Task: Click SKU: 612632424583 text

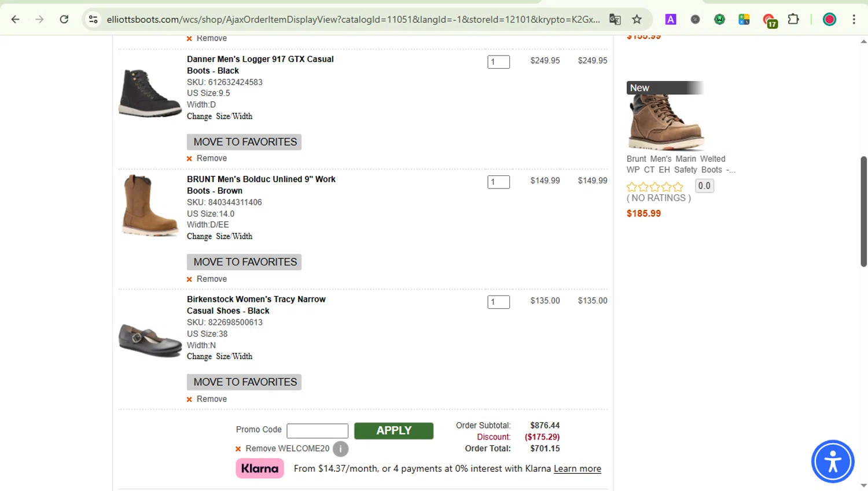Action: point(225,82)
